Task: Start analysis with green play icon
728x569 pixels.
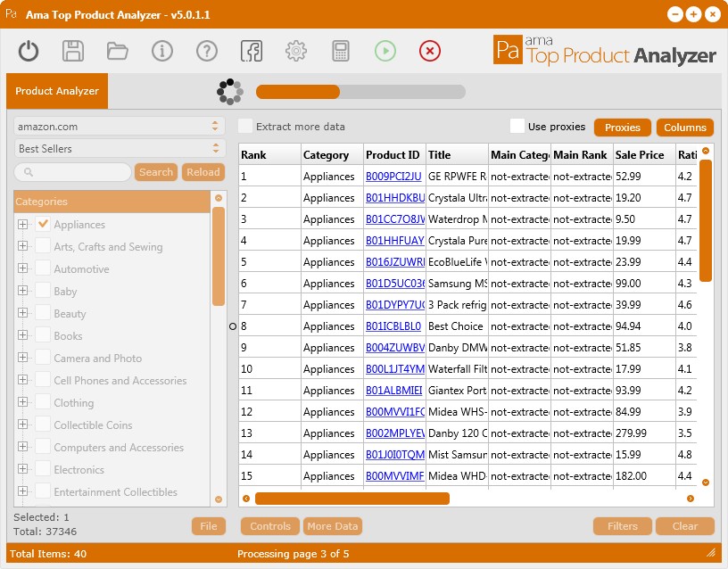Action: point(385,51)
